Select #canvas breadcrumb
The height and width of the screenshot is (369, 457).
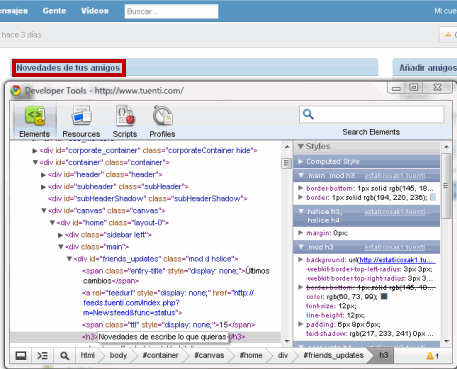[209, 356]
